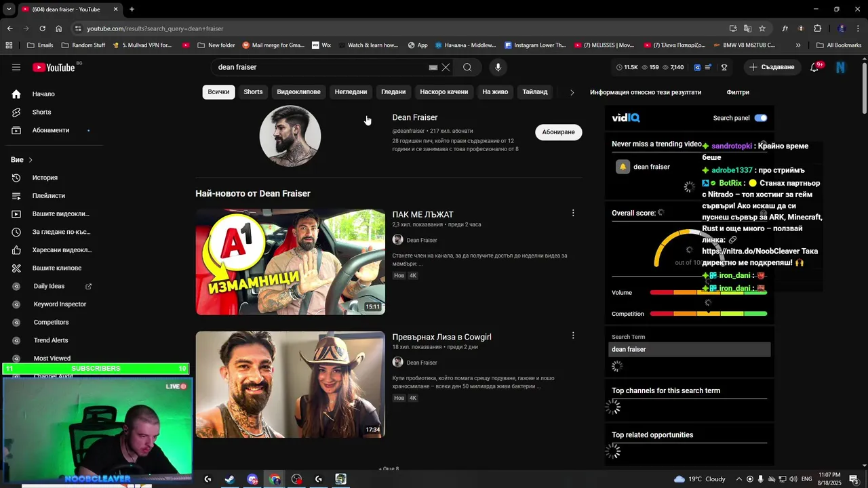Image resolution: width=868 pixels, height=488 pixels.
Task: Open options menu for ПАК МЕ ЛЪЖАТ video
Action: [x=573, y=213]
